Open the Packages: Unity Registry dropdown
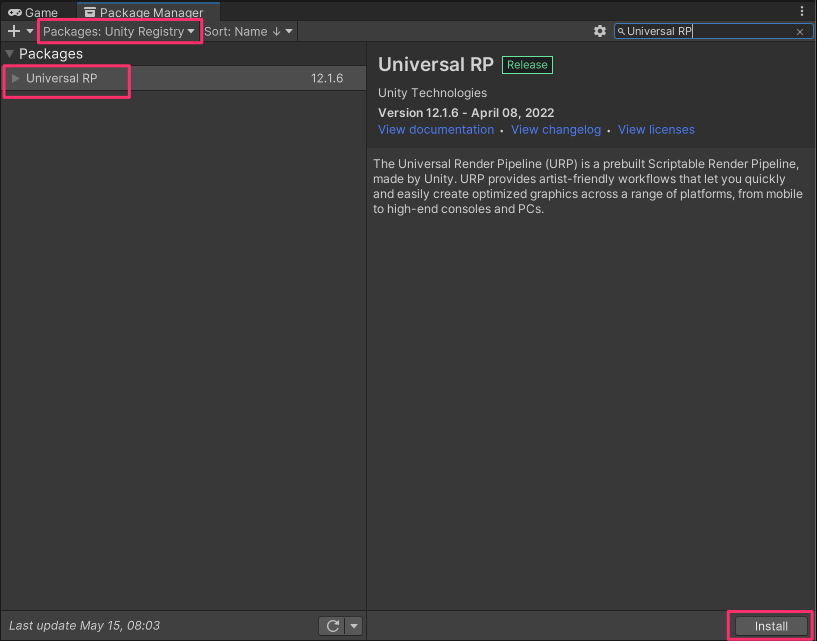This screenshot has width=817, height=641. click(119, 31)
